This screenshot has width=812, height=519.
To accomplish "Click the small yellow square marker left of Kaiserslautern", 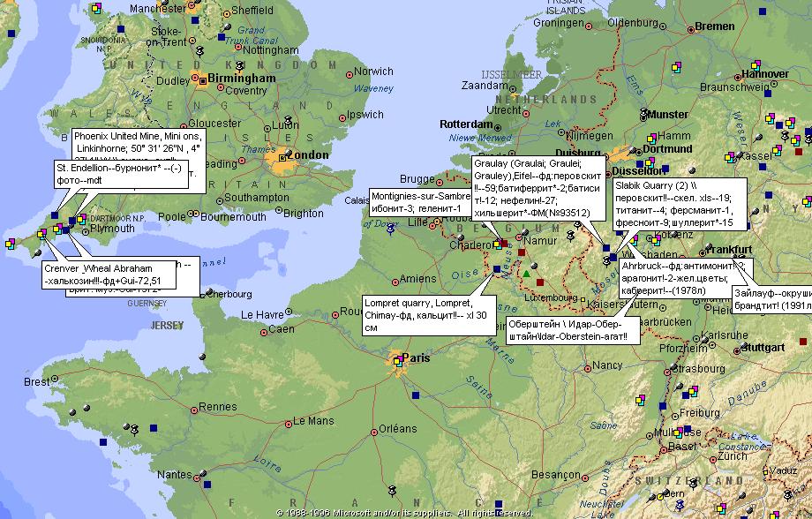I will [x=583, y=299].
